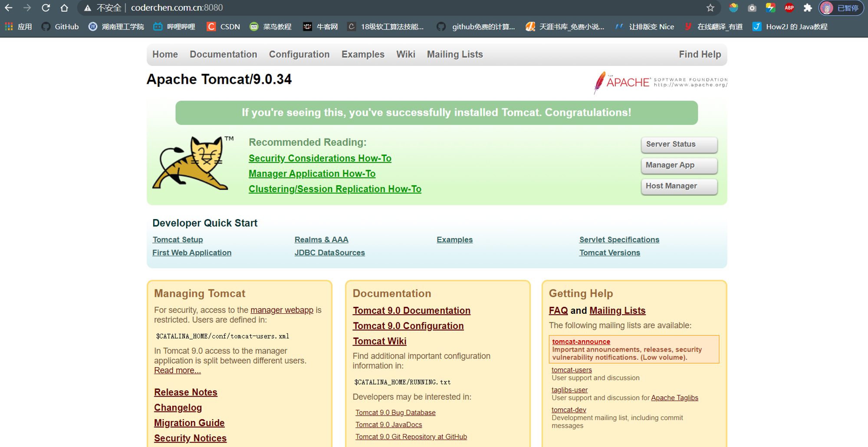868x447 pixels.
Task: Open the Tomcat Versions link
Action: 609,253
